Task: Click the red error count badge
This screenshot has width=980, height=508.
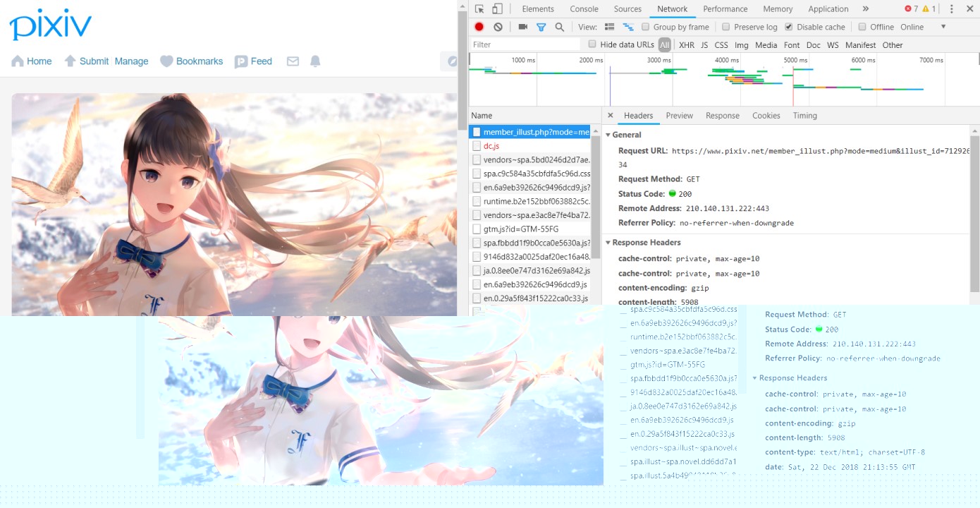Action: click(911, 9)
